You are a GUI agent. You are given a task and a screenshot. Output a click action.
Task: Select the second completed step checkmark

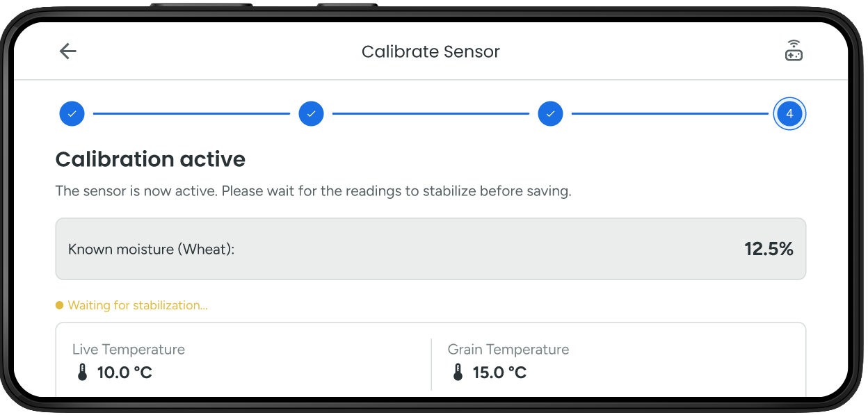click(311, 113)
